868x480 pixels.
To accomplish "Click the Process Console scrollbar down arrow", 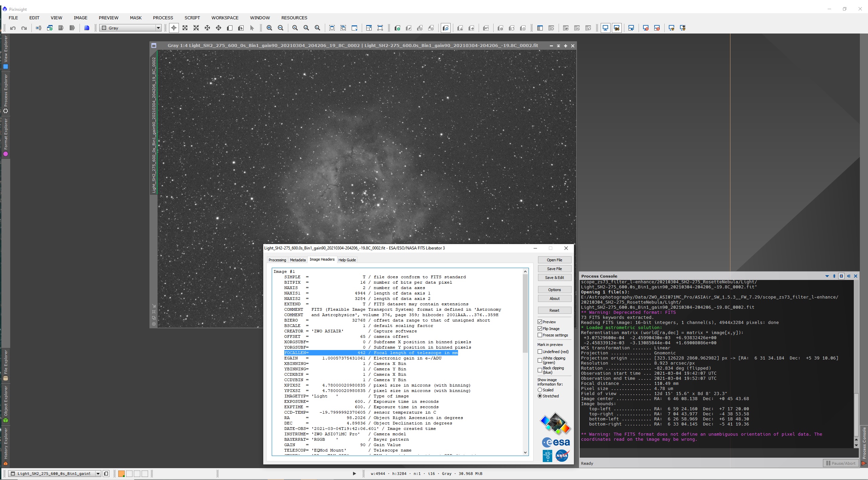I will [x=856, y=445].
